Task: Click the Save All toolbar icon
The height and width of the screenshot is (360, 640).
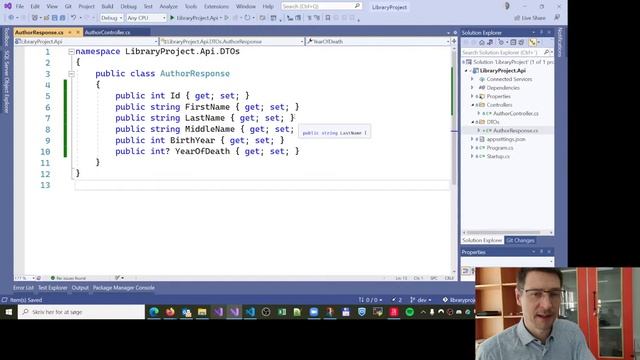Action: coord(62,18)
